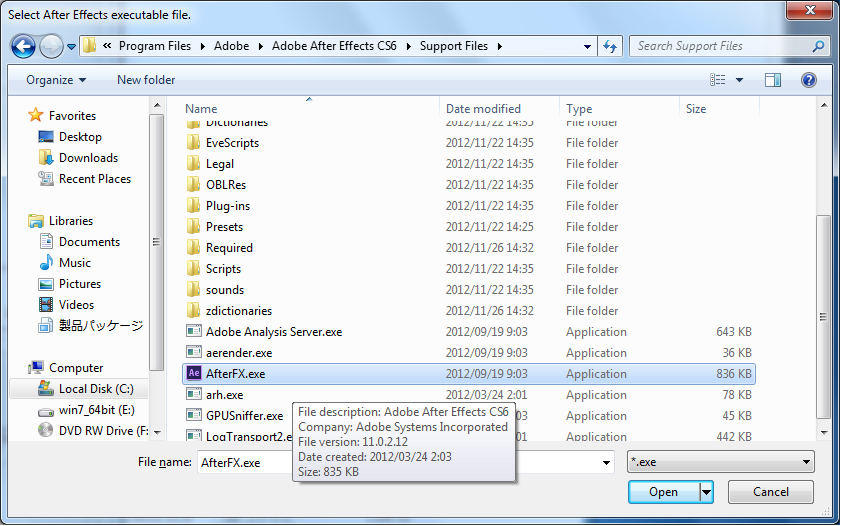
Task: Click 2012/11/26 14:32 date of Required folder
Action: [x=489, y=248]
